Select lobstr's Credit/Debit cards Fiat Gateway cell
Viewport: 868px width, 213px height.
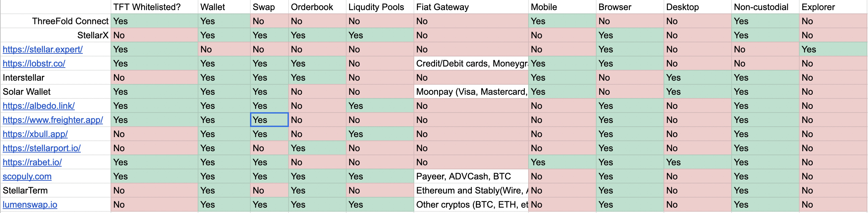[471, 63]
